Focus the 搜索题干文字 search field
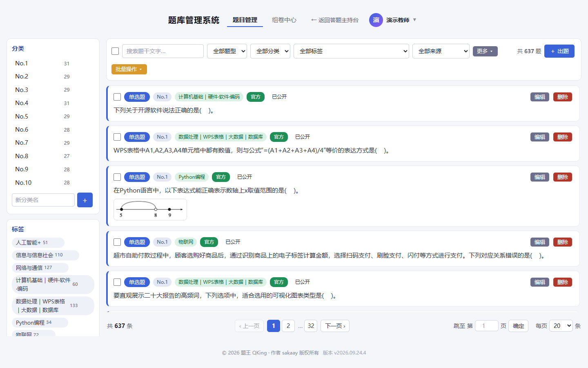This screenshot has width=588, height=368. tap(163, 51)
